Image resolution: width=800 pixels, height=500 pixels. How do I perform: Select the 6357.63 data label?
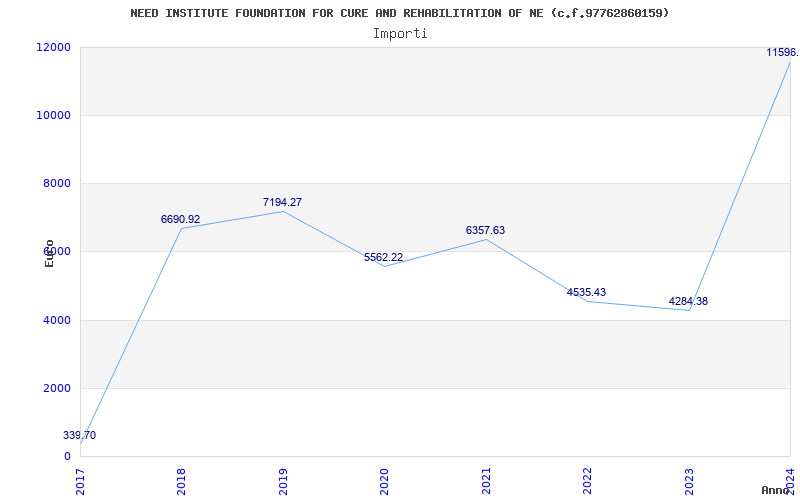click(485, 230)
